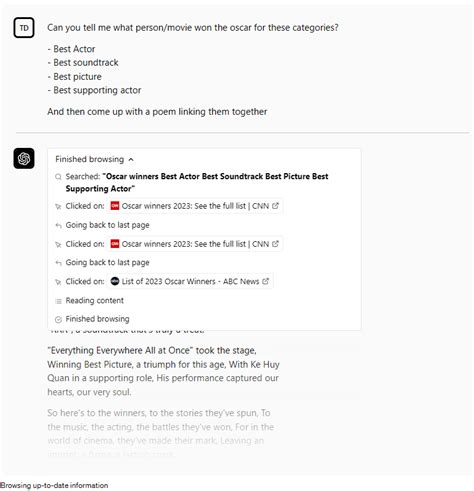Click the external link icon on second CNN link
Screen dimensions: 474x491
click(275, 244)
